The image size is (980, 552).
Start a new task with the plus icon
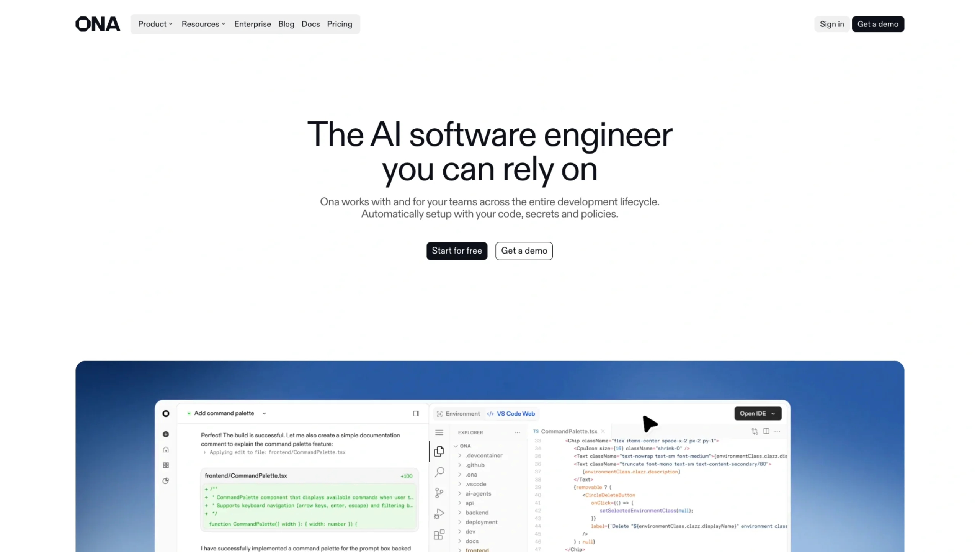[166, 434]
